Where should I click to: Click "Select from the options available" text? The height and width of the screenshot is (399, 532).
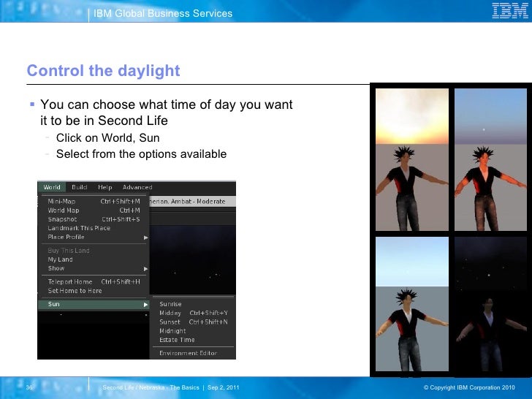click(x=142, y=153)
